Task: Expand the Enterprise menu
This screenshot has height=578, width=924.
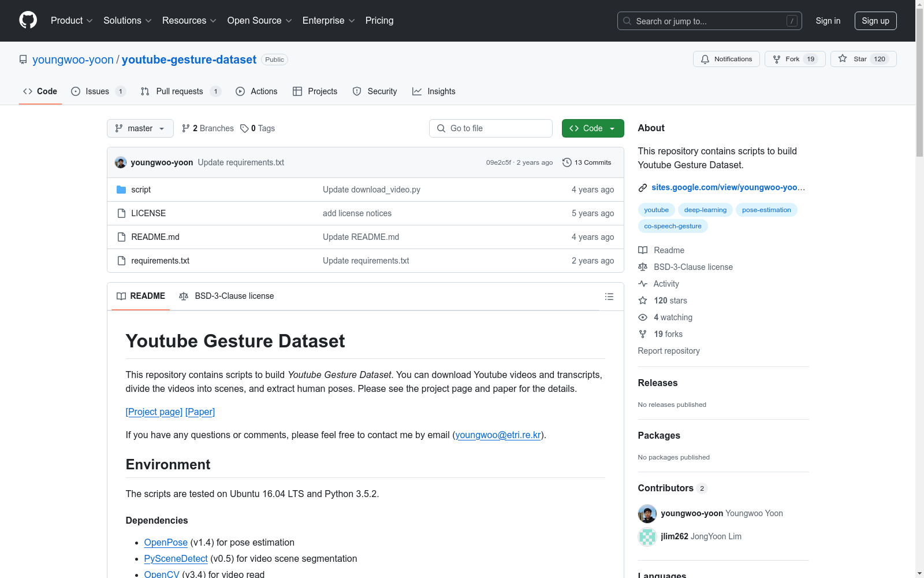Action: 329,21
